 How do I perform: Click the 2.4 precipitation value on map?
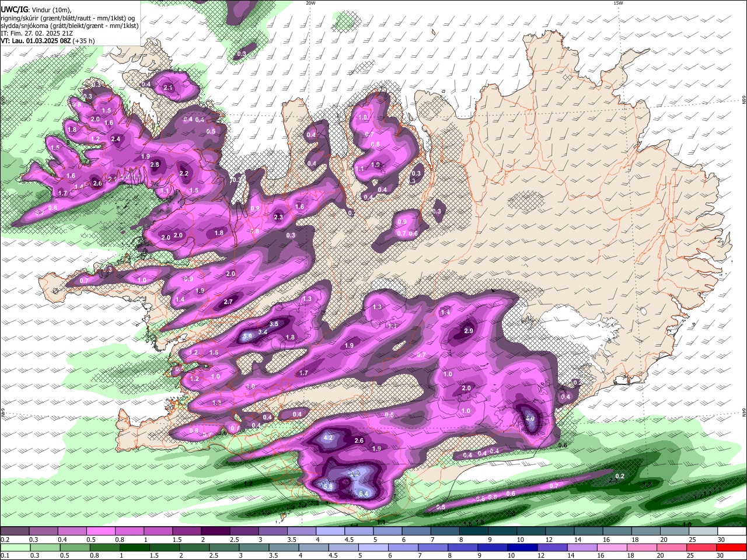pos(116,139)
